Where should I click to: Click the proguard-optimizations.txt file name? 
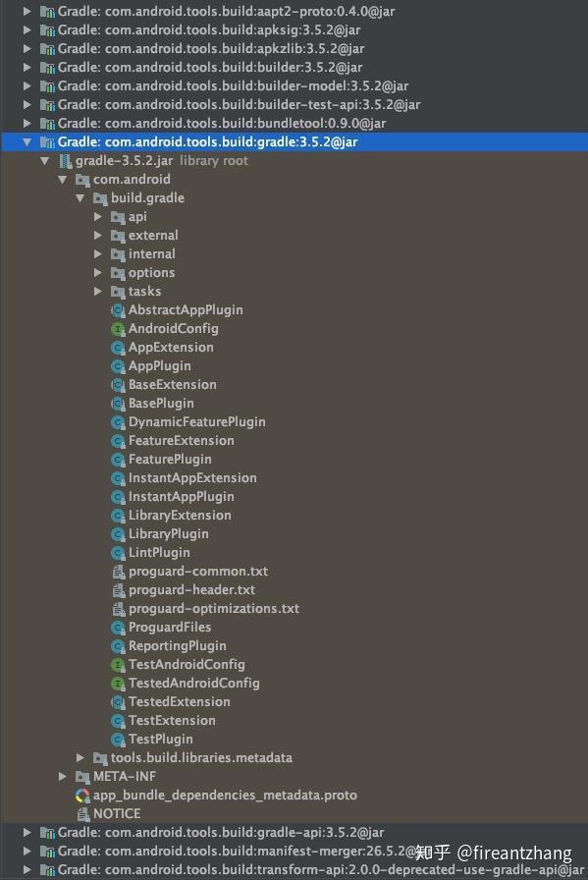click(214, 609)
